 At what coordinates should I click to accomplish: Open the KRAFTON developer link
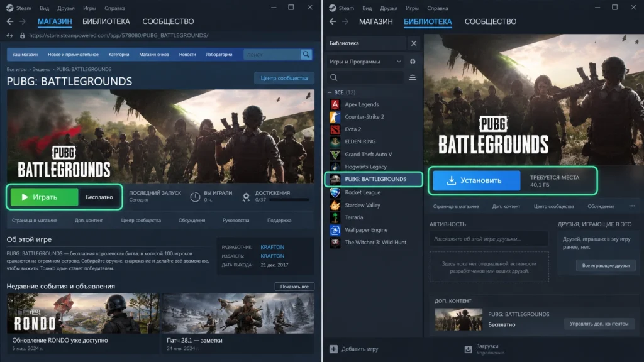coord(272,247)
